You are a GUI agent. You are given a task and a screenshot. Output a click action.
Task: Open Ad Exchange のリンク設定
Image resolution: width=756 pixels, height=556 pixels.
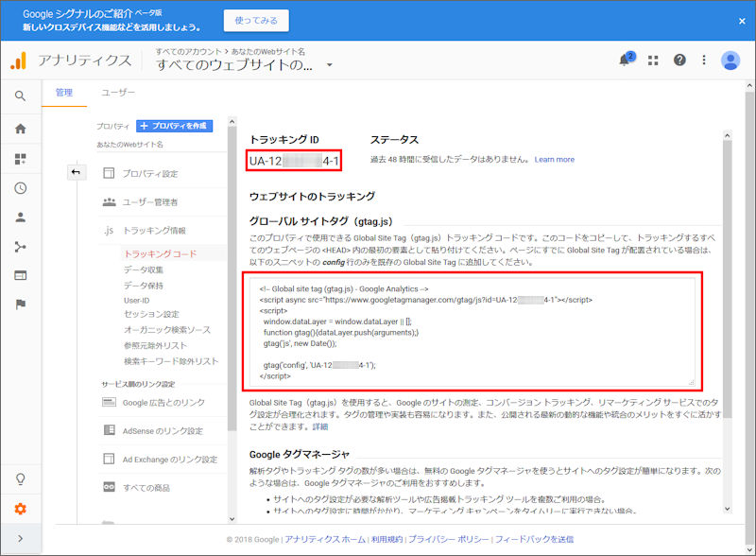click(x=170, y=460)
